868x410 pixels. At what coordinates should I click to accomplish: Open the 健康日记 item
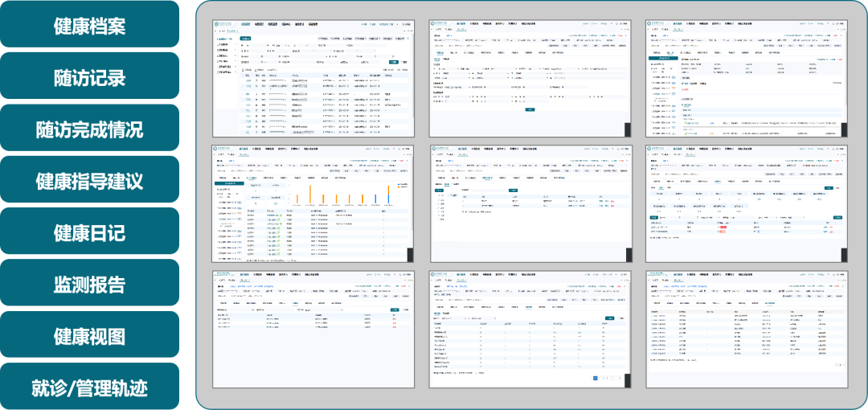[x=89, y=233]
